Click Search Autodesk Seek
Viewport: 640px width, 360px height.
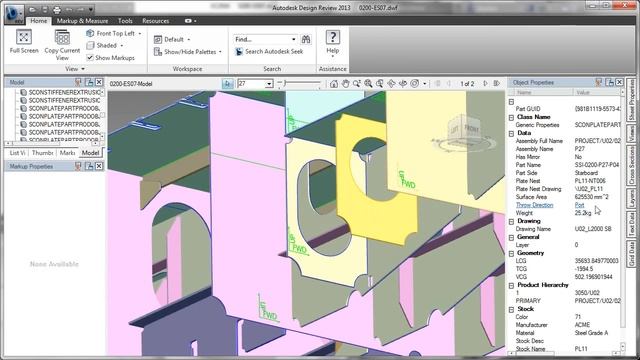coord(269,51)
